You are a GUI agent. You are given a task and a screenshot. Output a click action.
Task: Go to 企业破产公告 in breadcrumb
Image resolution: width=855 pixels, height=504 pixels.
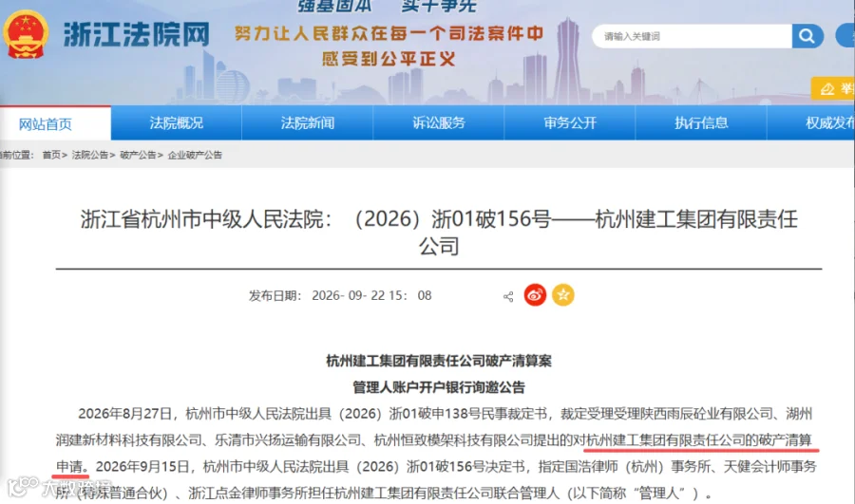pos(195,155)
